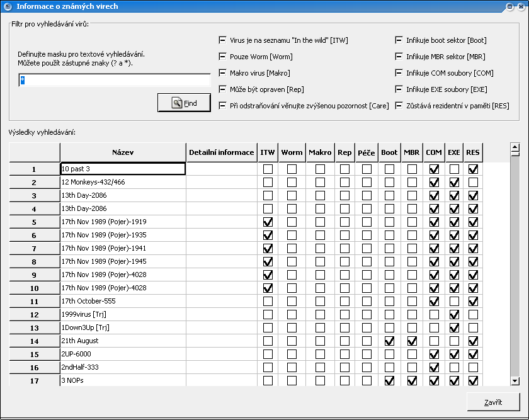
Task: Click the Worm column header
Action: pos(292,152)
